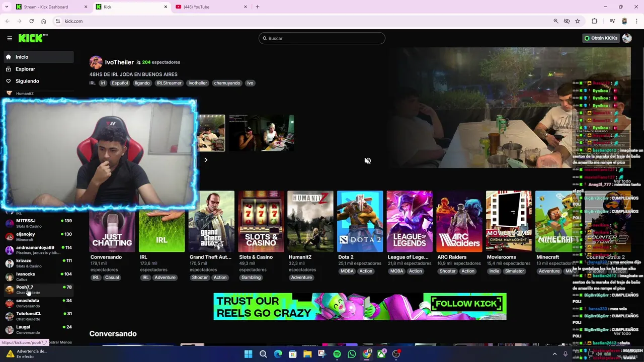Screen dimensions: 644x362
Task: Open Laugal channel in sidebar
Action: tap(39, 329)
